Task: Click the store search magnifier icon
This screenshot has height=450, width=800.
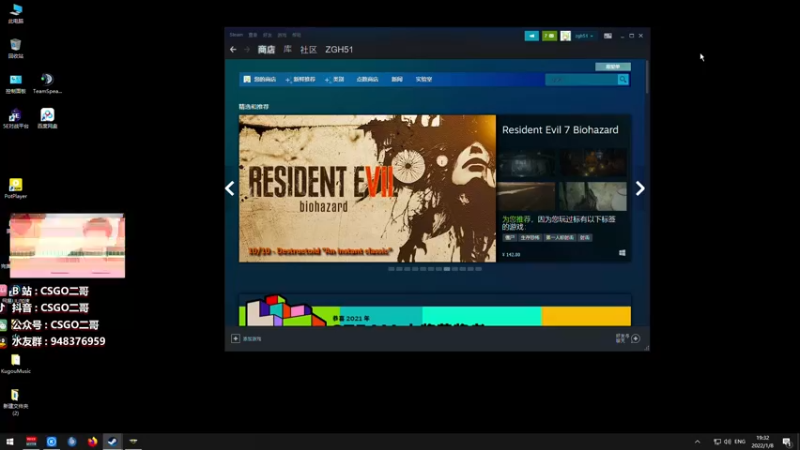Action: click(623, 80)
